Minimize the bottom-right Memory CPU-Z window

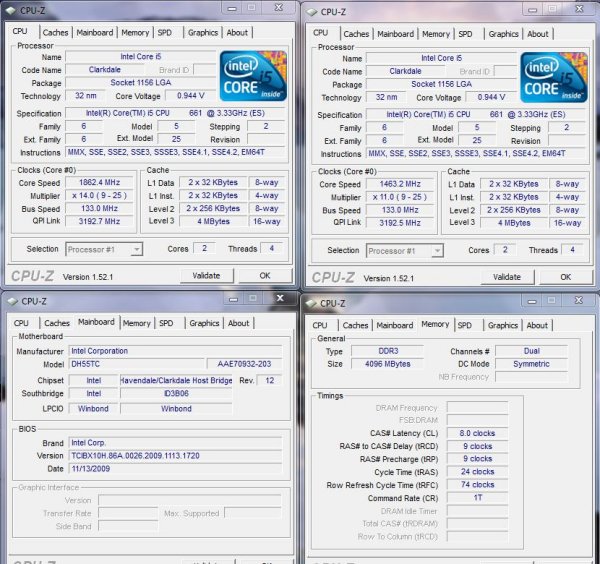coord(532,301)
